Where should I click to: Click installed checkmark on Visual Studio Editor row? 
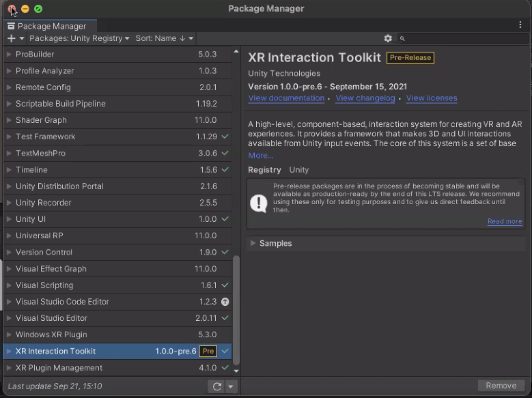point(225,317)
